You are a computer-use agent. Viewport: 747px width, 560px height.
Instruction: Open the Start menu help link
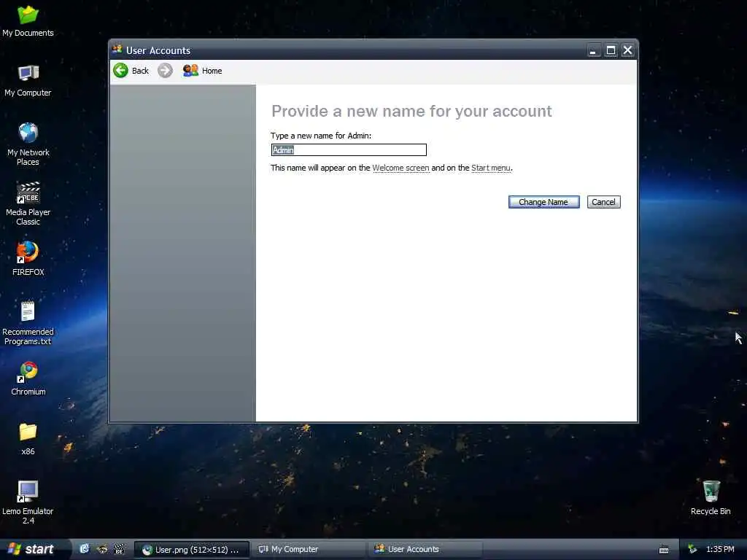click(491, 168)
